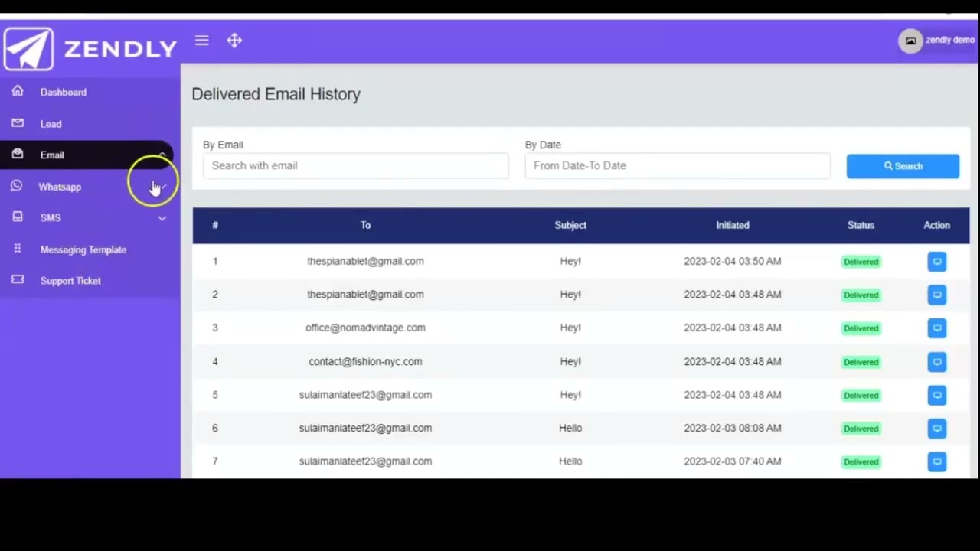Image resolution: width=980 pixels, height=551 pixels.
Task: Click the Messaging Template grid icon
Action: coord(18,249)
